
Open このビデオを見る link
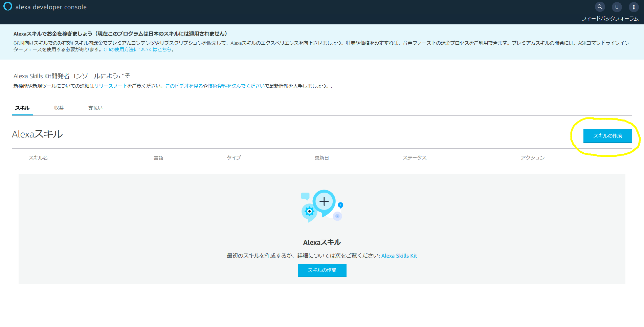click(x=184, y=86)
